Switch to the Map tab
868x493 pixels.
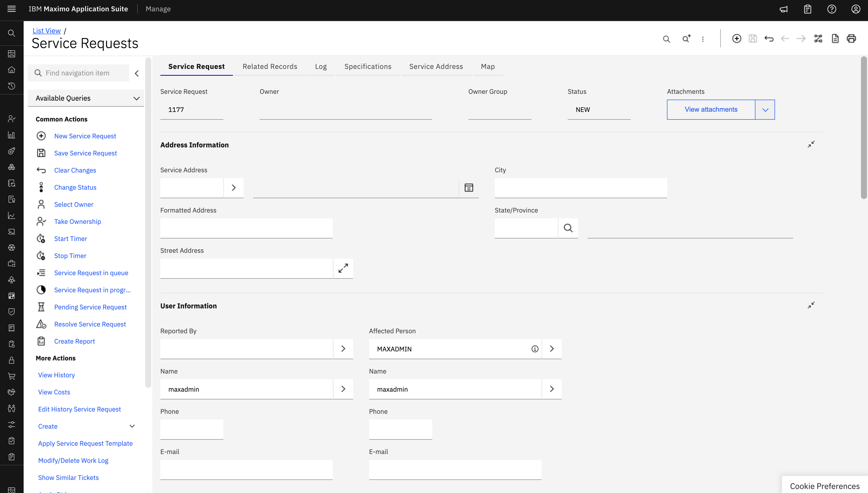(488, 66)
